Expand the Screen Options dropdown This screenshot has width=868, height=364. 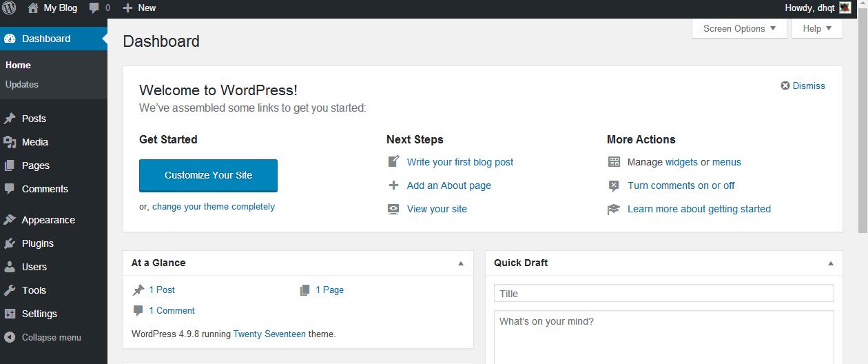(739, 28)
